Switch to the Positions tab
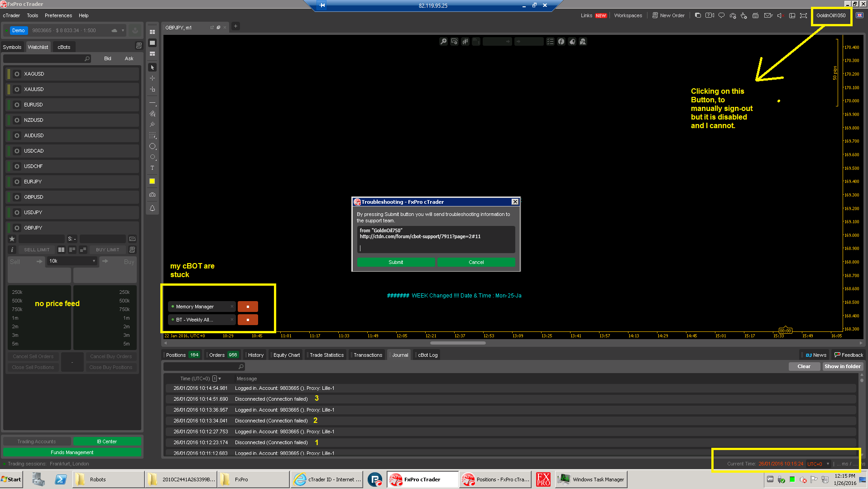Screen dimensions: 868x489 (182, 355)
